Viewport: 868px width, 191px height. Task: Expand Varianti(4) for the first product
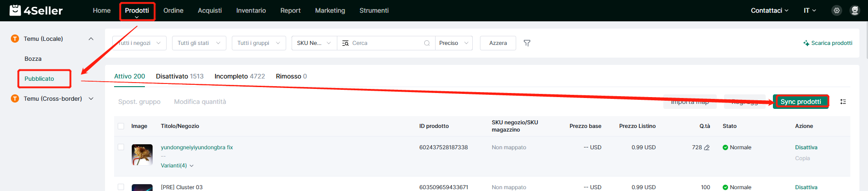pyautogui.click(x=177, y=166)
